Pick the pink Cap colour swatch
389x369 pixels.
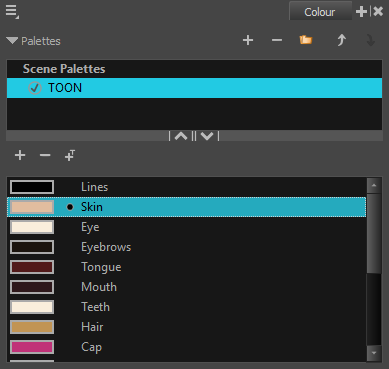[32, 347]
